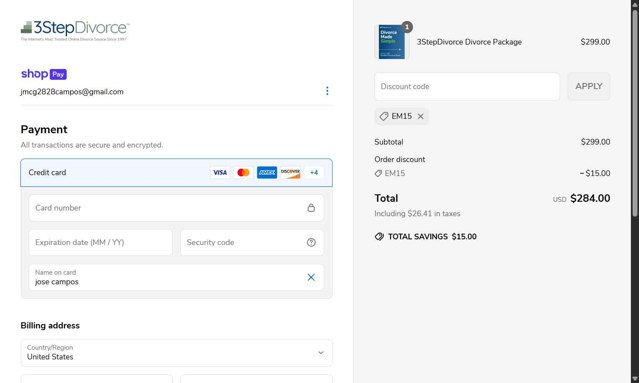Click the Mastercard icon
This screenshot has width=639, height=383.
(x=243, y=172)
